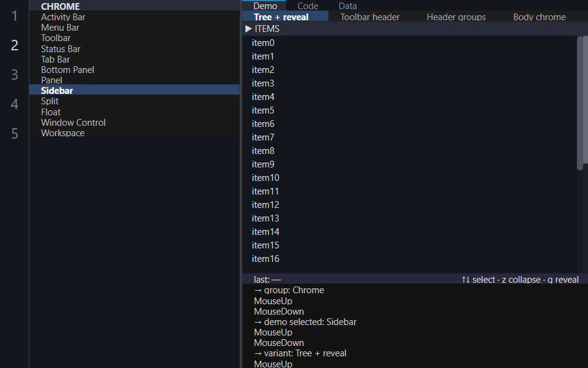The image size is (588, 368).
Task: Click the '→ group: Chrome' log line
Action: coord(288,290)
